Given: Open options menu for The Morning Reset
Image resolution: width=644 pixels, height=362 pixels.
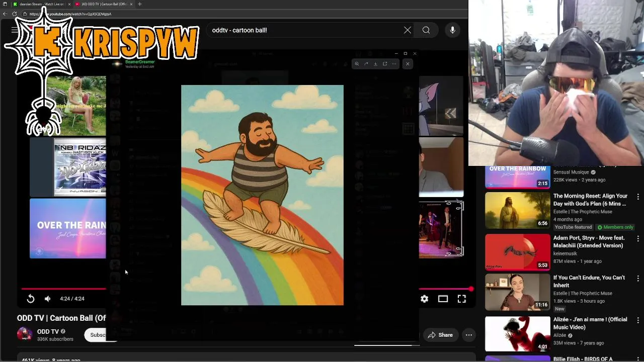Looking at the screenshot, I should point(638,197).
